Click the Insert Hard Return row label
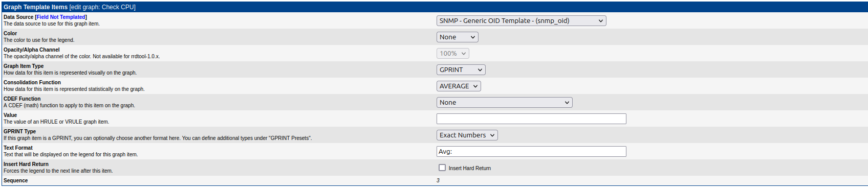The width and height of the screenshot is (868, 189). 26,164
